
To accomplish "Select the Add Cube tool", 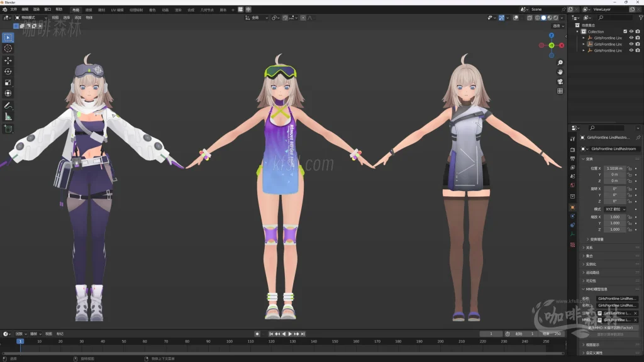I will point(8,129).
